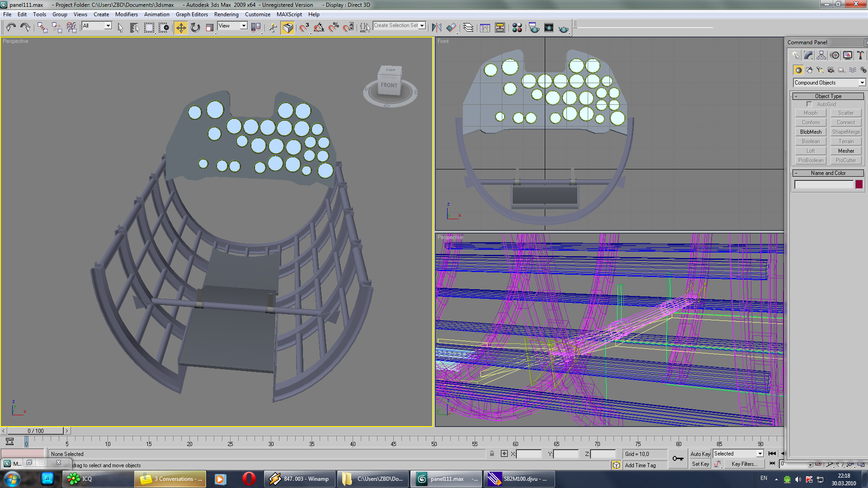Click the Mirror tool icon
868x488 pixels.
pyautogui.click(x=436, y=28)
